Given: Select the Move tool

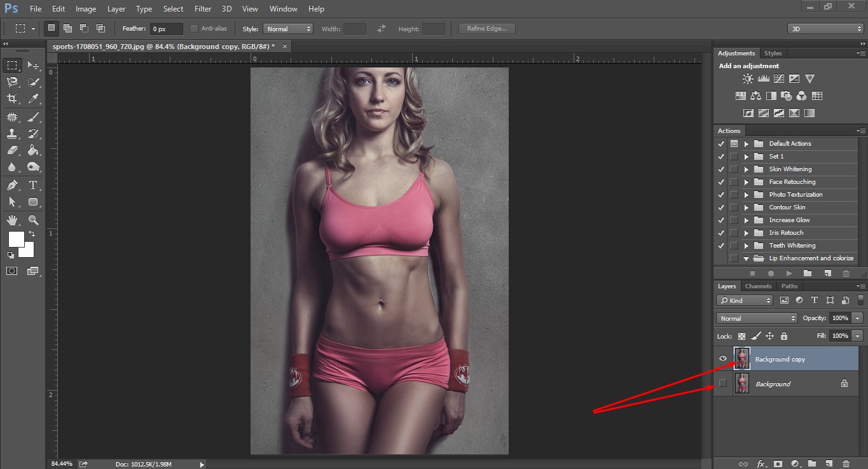Looking at the screenshot, I should coord(33,66).
